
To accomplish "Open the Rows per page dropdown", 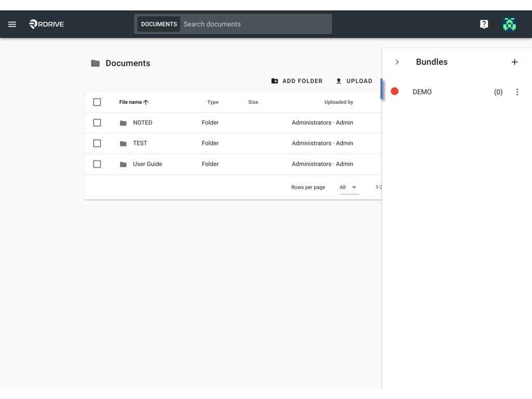I will 349,187.
